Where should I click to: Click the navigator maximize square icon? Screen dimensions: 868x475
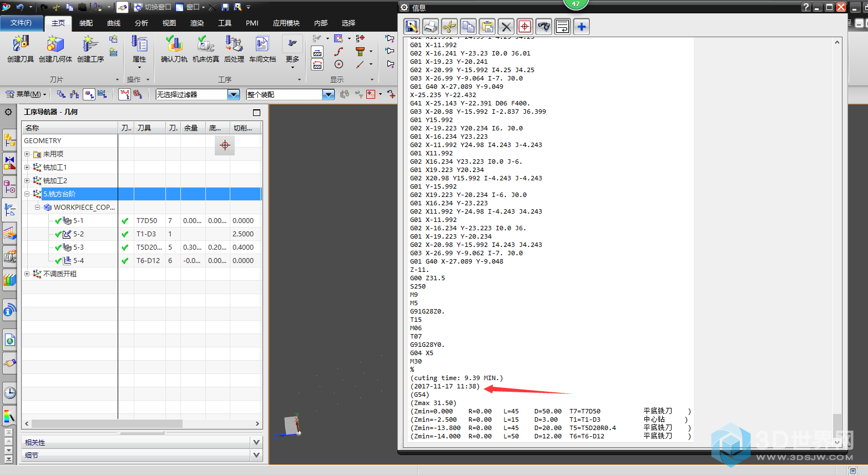256,112
